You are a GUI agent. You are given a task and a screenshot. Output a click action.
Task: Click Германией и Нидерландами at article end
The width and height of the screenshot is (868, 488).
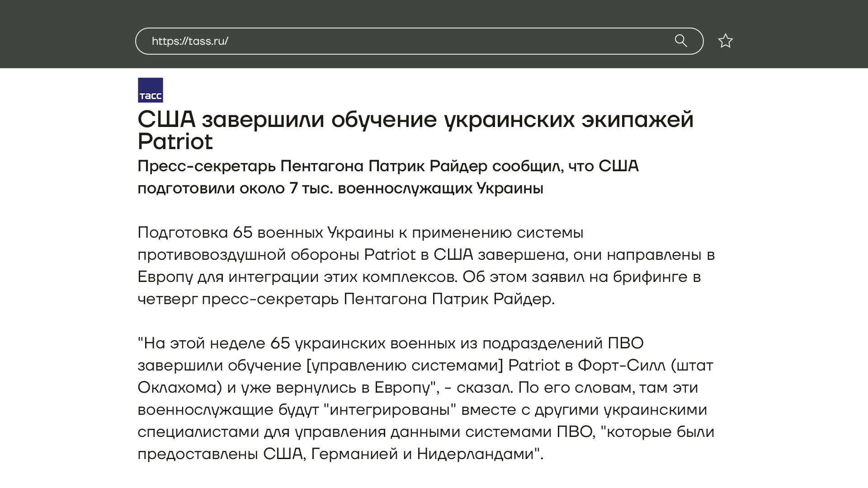point(422,454)
